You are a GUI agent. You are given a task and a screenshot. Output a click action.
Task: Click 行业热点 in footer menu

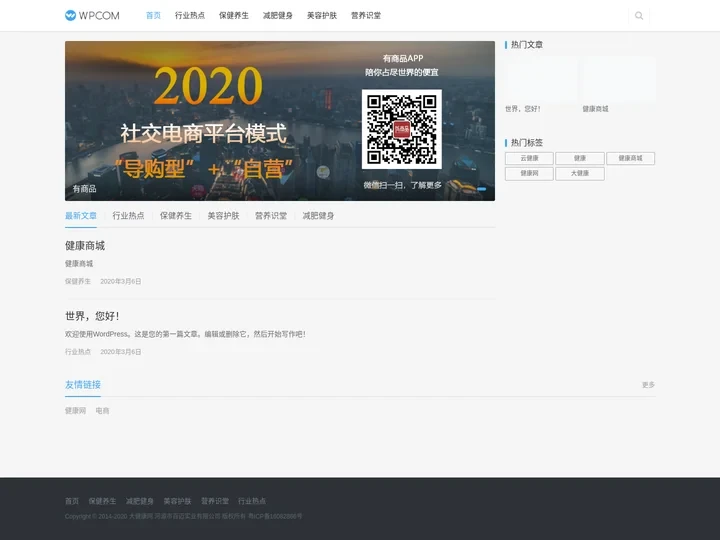[252, 501]
